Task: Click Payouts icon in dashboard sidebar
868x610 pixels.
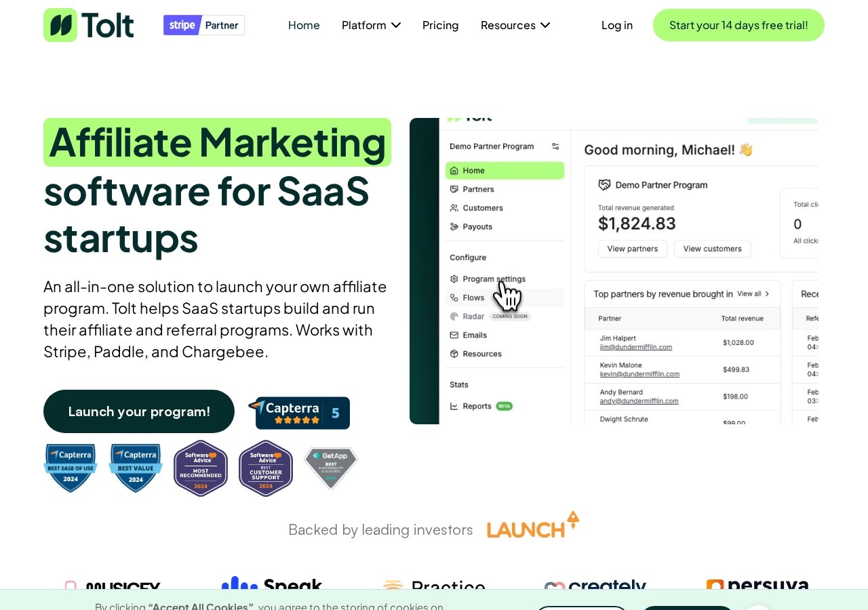Action: coord(454,226)
